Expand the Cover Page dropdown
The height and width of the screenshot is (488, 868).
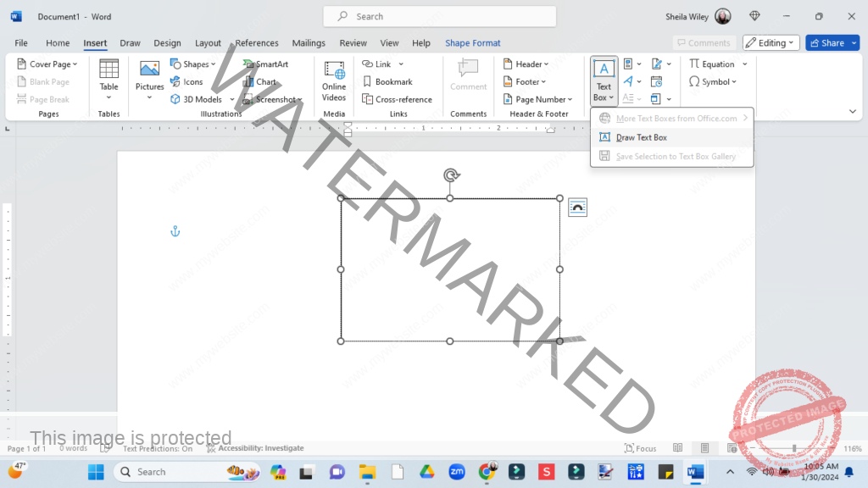(75, 64)
